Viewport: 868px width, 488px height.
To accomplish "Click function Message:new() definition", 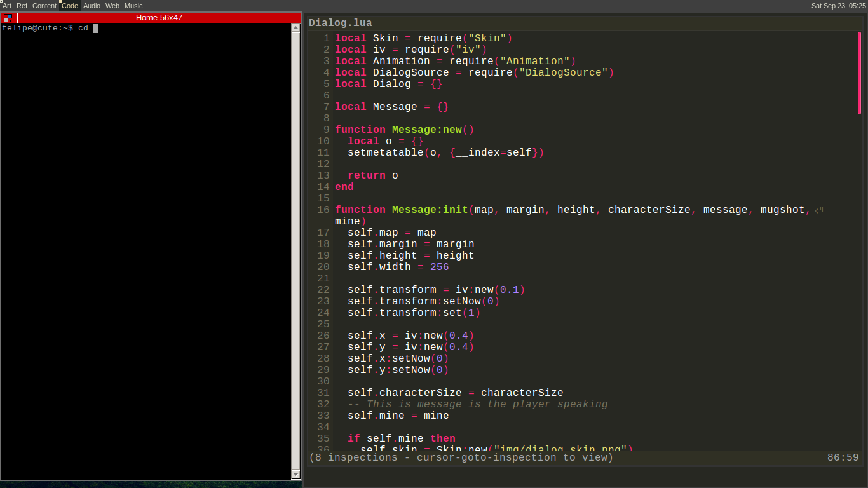I will [405, 130].
